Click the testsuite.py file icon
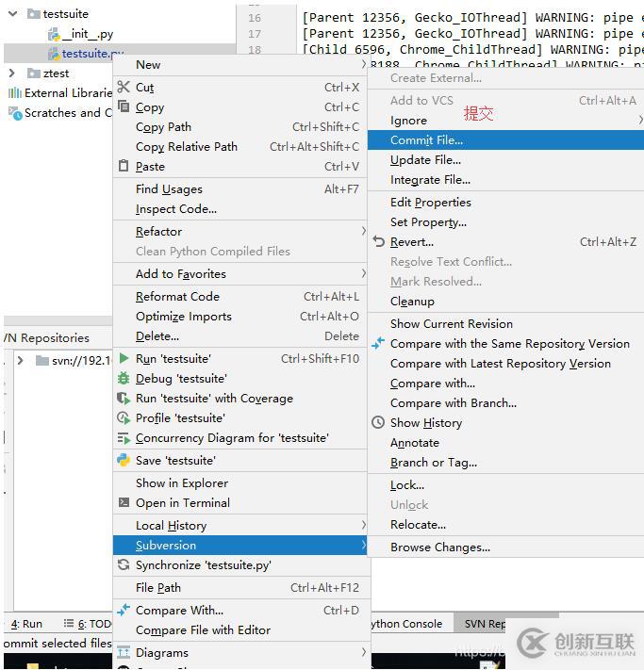The height and width of the screenshot is (670, 644). click(55, 54)
